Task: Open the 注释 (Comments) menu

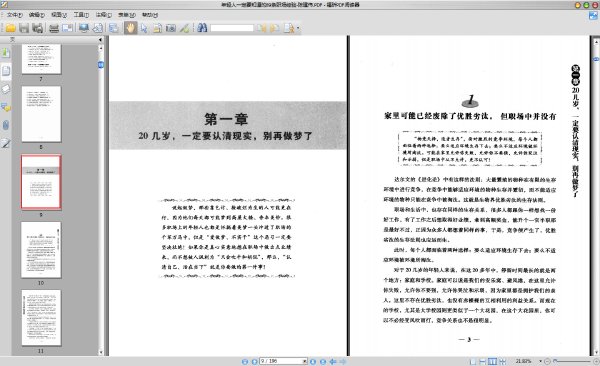Action: (x=103, y=15)
